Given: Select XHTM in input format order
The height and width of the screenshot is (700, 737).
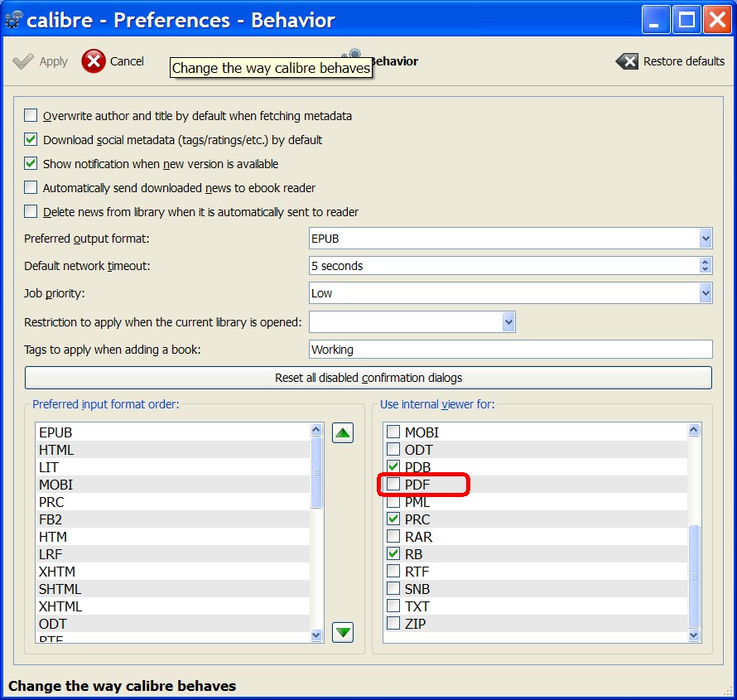Looking at the screenshot, I should [x=172, y=572].
